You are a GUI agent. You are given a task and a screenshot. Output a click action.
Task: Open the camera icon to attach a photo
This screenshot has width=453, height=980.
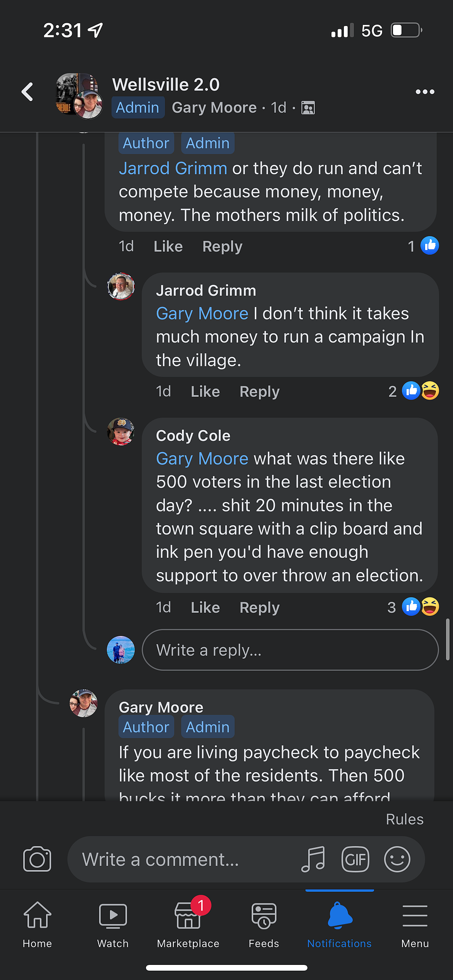pos(37,859)
